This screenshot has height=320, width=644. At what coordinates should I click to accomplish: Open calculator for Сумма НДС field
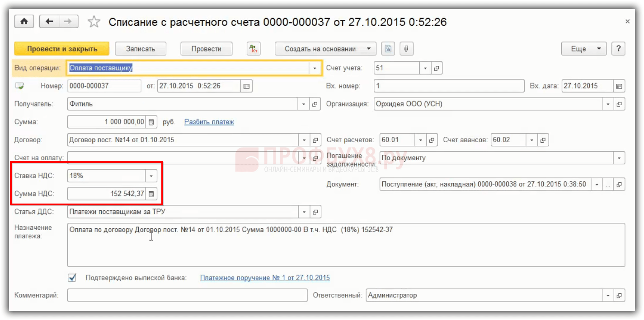click(151, 194)
